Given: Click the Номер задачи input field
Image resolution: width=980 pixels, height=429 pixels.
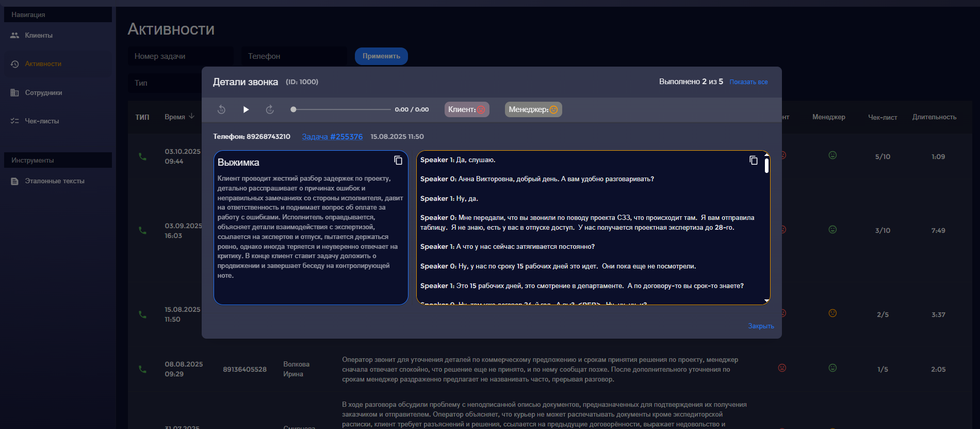Looking at the screenshot, I should click(x=181, y=56).
